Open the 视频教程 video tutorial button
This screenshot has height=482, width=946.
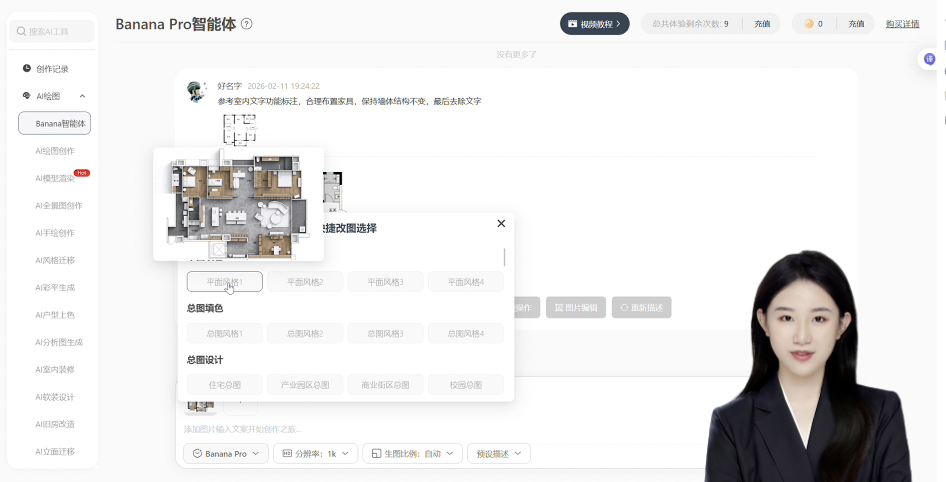click(x=594, y=24)
